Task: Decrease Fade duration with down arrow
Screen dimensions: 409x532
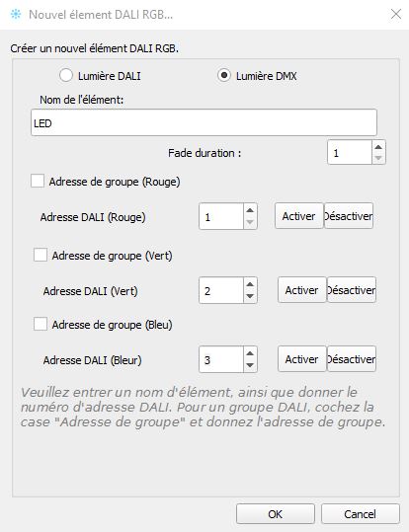Action: [378, 158]
